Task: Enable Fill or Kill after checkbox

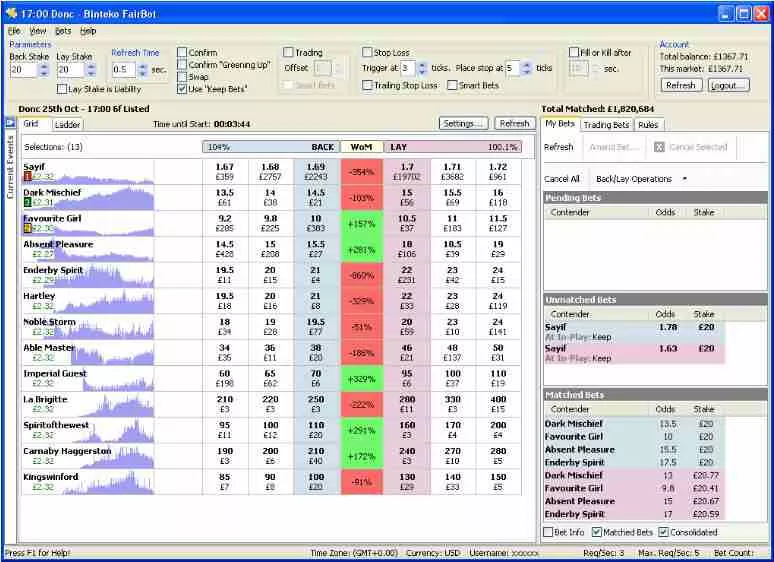Action: 574,52
